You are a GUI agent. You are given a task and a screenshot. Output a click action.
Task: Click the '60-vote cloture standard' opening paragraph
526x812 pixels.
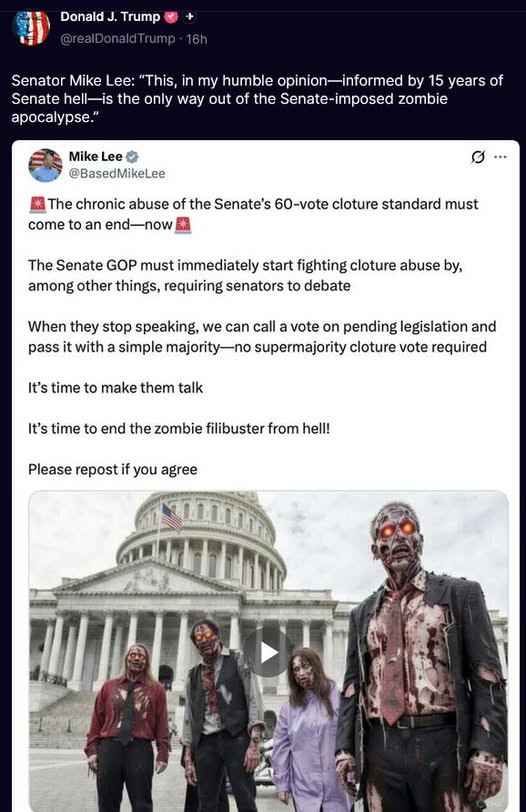pos(253,214)
